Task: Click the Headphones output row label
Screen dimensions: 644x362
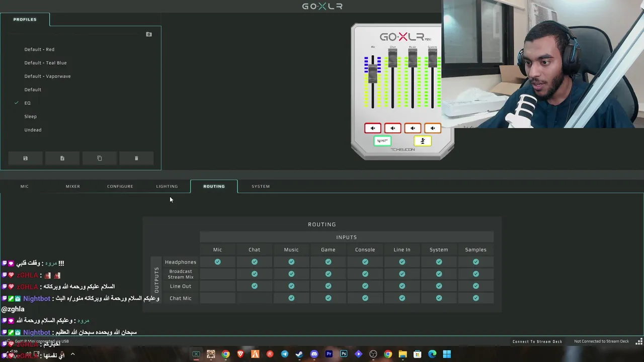Action: point(181,262)
